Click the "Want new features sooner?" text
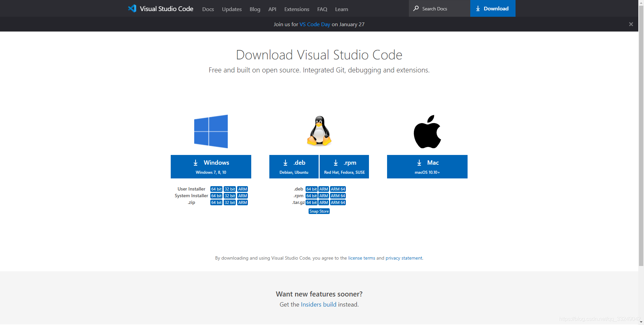The image size is (644, 325). [319, 294]
